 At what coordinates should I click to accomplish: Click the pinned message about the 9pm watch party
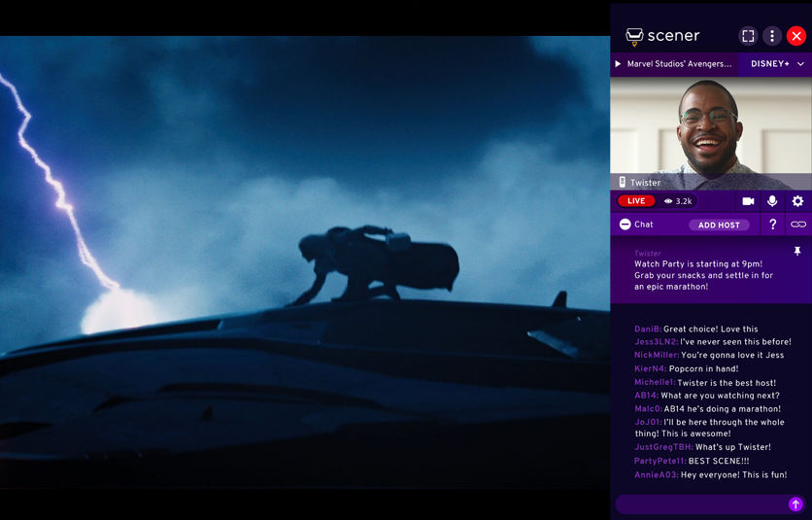point(703,275)
